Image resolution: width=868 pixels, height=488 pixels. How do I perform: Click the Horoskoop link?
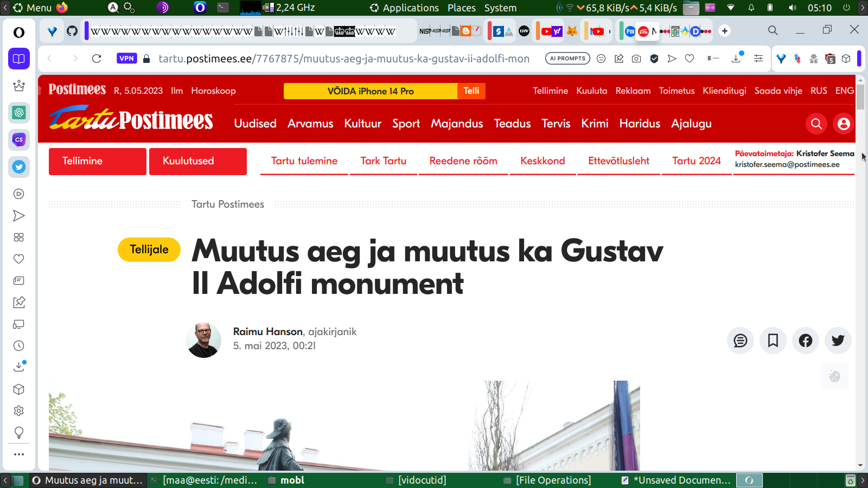click(213, 91)
